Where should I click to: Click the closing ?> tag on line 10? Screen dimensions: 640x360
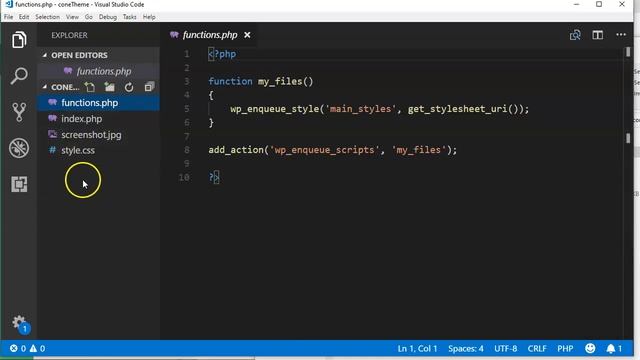pos(214,177)
